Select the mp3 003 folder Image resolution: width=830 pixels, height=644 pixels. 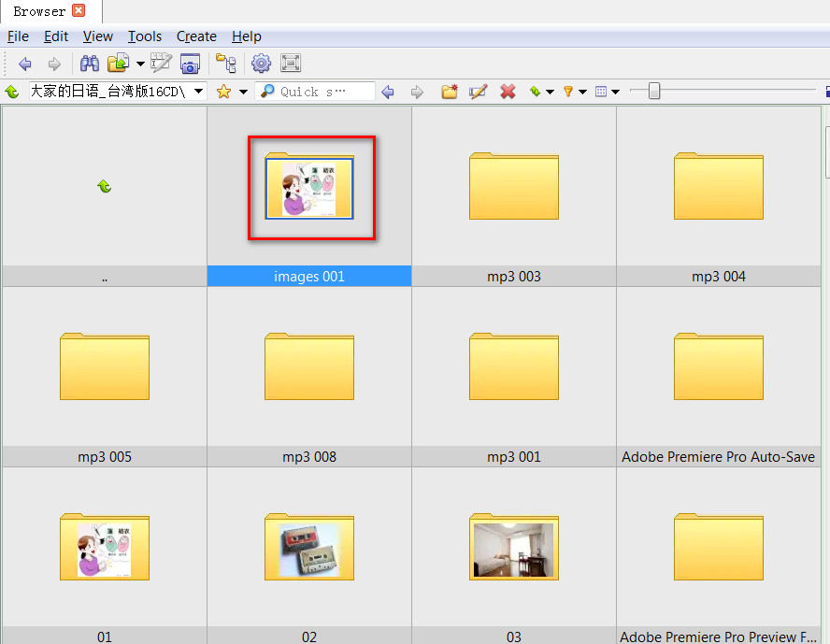pos(514,186)
